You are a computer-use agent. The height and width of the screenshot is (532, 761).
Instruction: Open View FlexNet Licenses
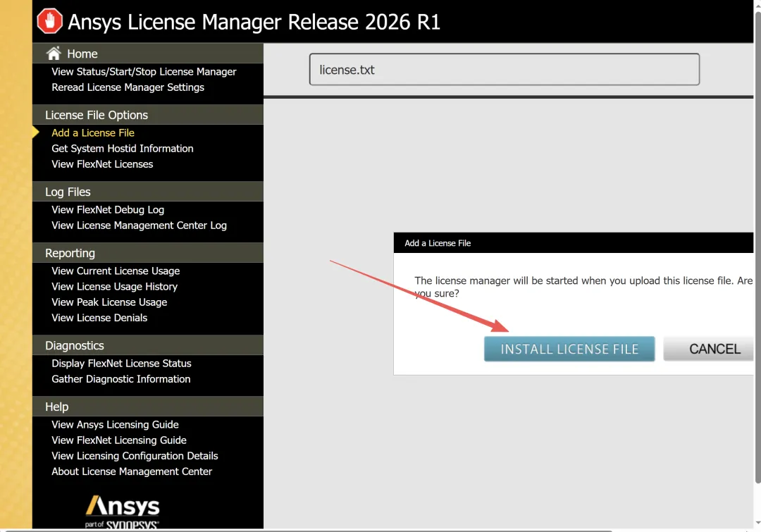coord(102,164)
